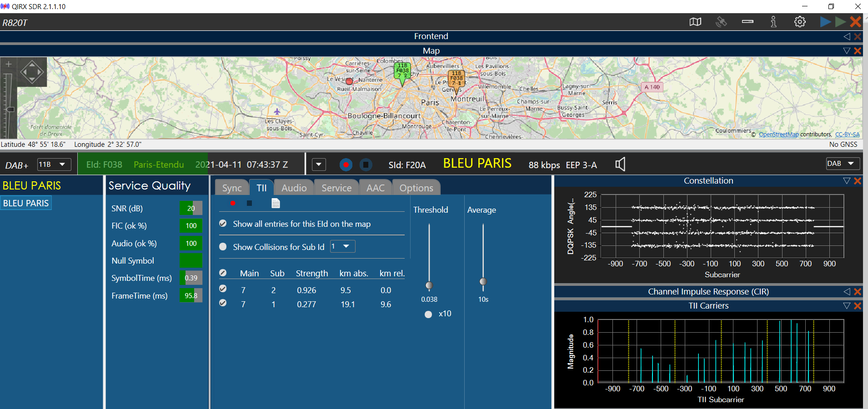
Task: Toggle checkbox for TII row with strength 0.926
Action: (223, 289)
